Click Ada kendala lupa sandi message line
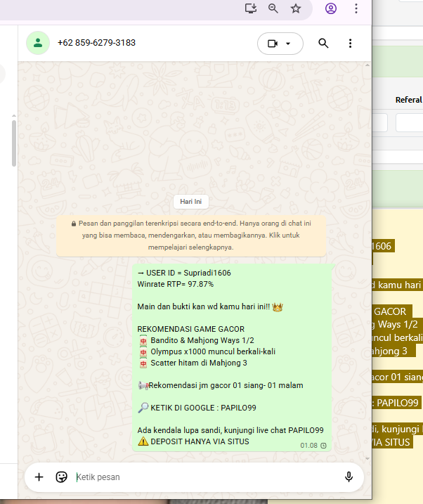 point(230,430)
